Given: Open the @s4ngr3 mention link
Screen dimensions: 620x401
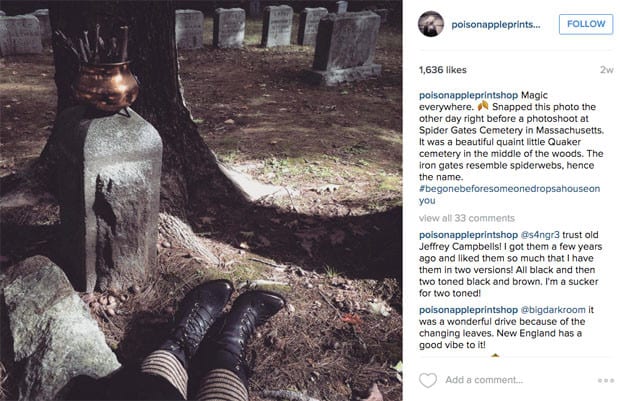Looking at the screenshot, I should pyautogui.click(x=540, y=235).
